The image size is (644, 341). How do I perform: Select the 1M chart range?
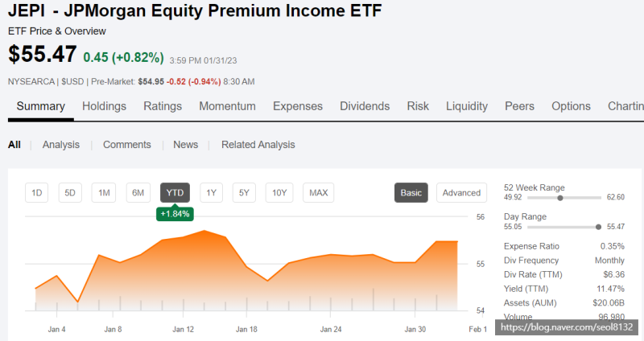103,192
